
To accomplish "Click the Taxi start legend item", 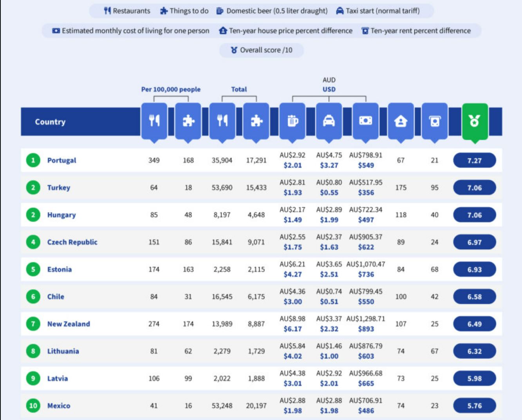I will [x=378, y=11].
